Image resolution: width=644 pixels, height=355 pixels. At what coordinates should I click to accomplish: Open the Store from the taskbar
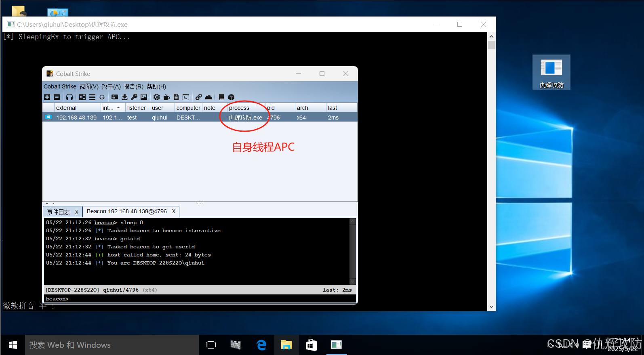311,345
